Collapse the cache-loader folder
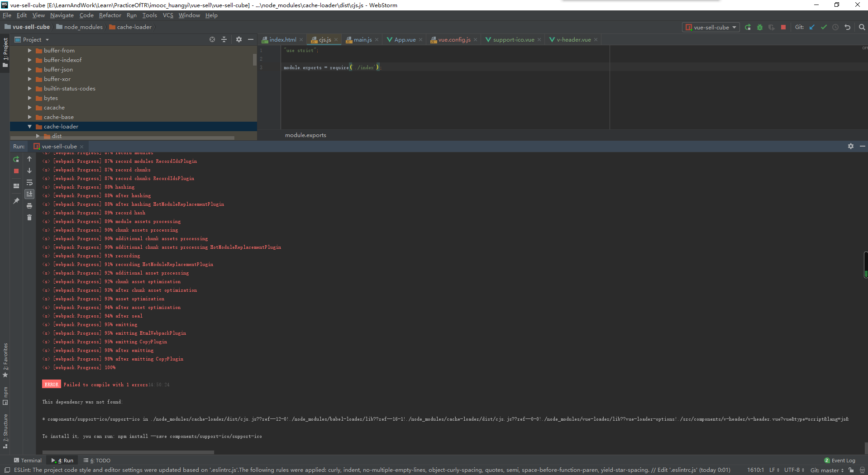Viewport: 868px width, 475px height. pos(30,127)
